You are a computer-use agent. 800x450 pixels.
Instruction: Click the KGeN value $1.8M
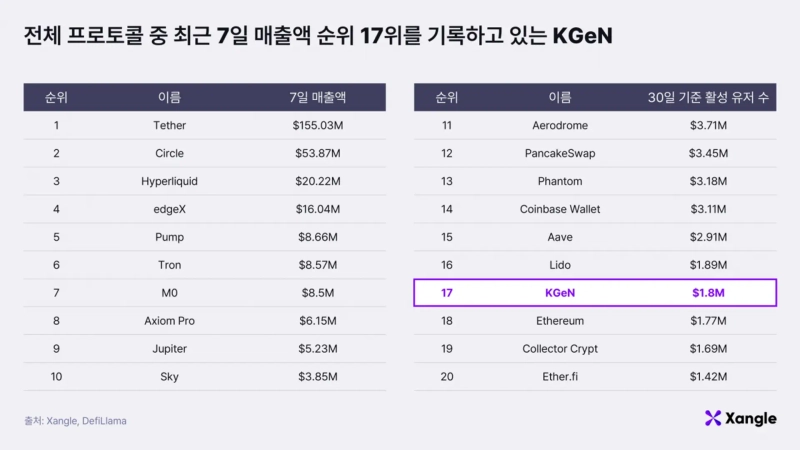[x=708, y=293]
